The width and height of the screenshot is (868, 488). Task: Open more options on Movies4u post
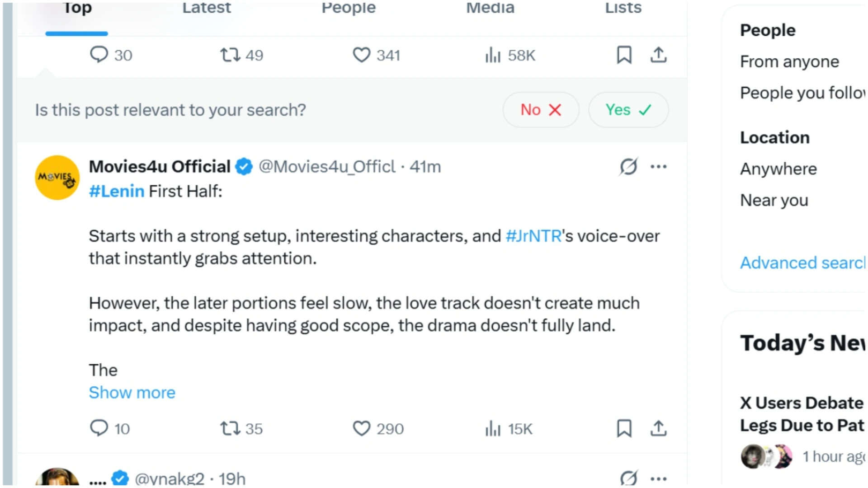(x=658, y=167)
